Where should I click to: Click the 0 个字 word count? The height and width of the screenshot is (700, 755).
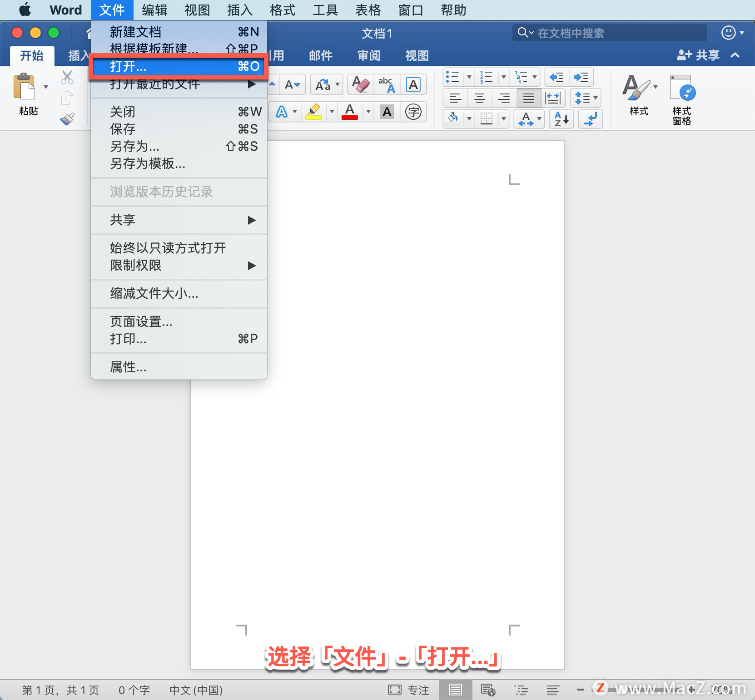coord(134,690)
